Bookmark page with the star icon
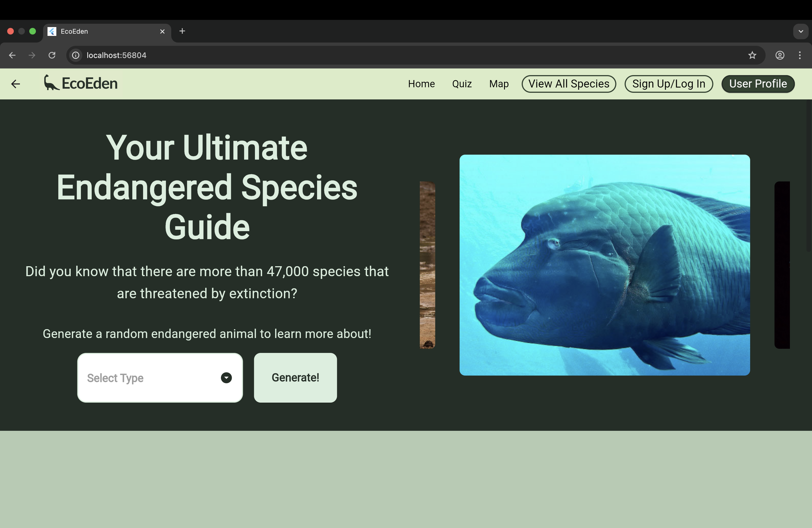The height and width of the screenshot is (528, 812). pos(752,55)
